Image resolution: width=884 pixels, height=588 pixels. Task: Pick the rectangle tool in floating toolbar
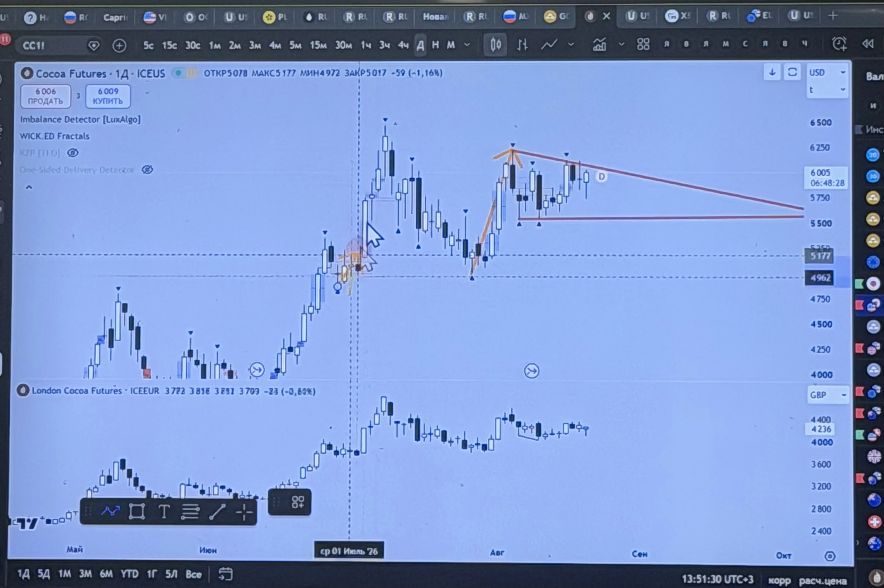pos(137,511)
